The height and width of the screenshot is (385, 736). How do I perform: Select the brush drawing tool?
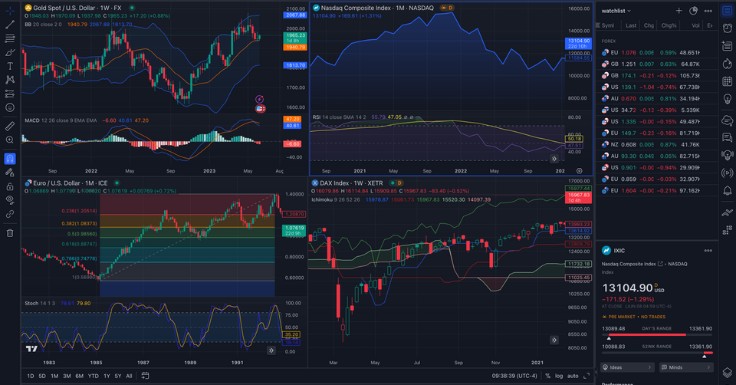[10, 52]
